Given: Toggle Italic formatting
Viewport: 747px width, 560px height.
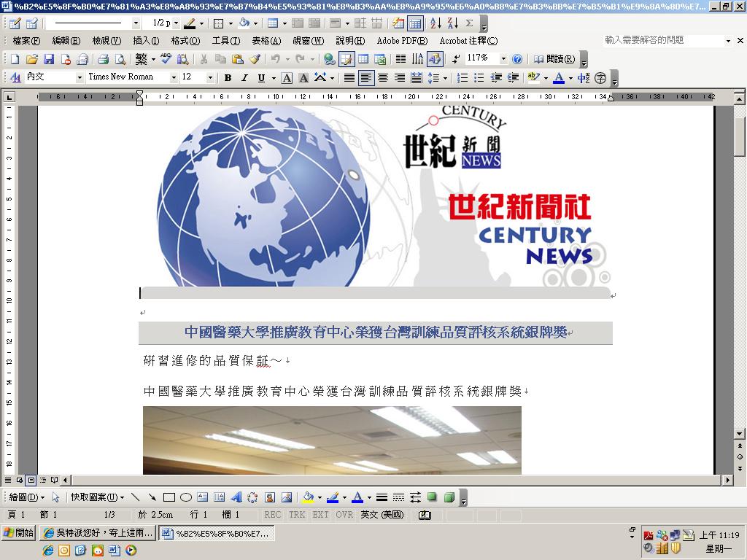Looking at the screenshot, I should [244, 77].
